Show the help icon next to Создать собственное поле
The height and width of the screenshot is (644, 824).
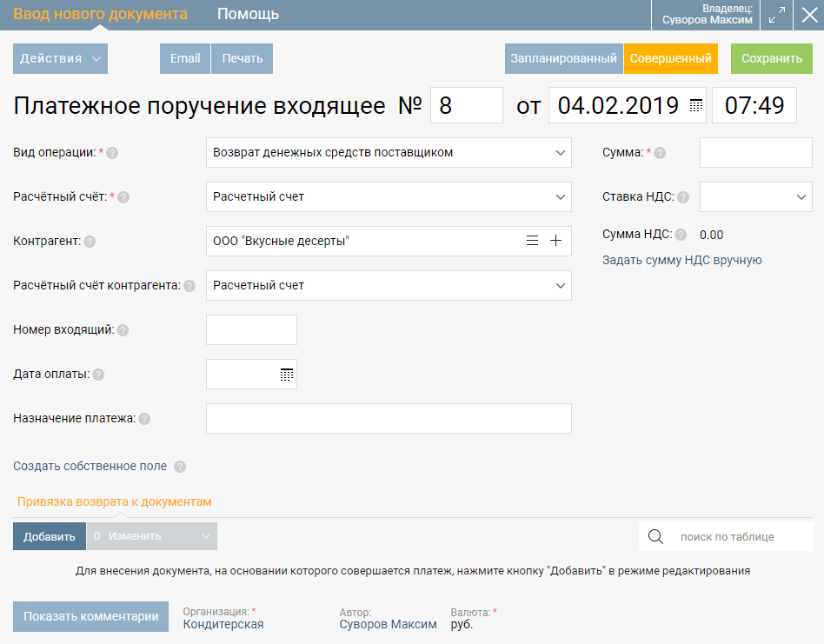(x=180, y=467)
